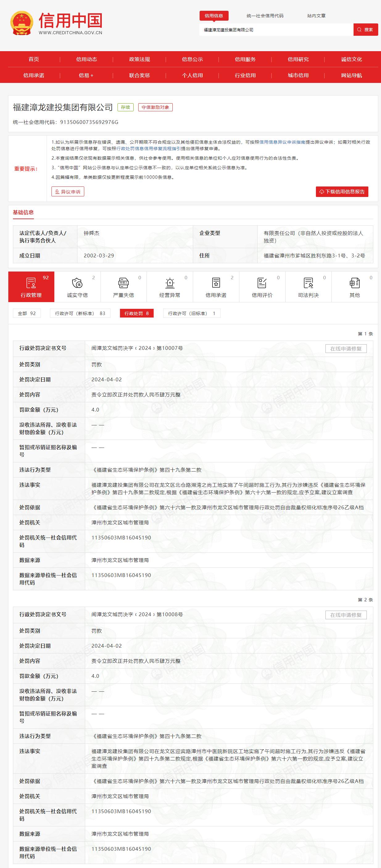Select the 行政处罚 8 filter
The height and width of the screenshot is (868, 381).
(137, 313)
